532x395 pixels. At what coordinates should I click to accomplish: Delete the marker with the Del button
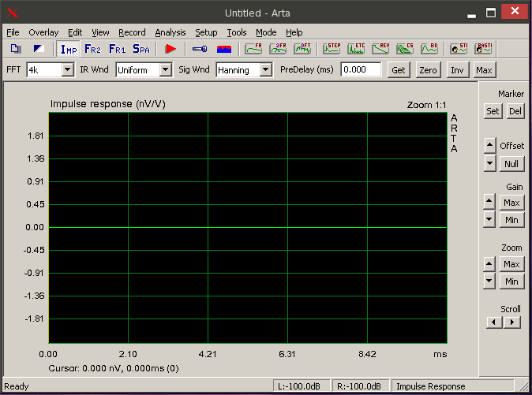[x=515, y=111]
